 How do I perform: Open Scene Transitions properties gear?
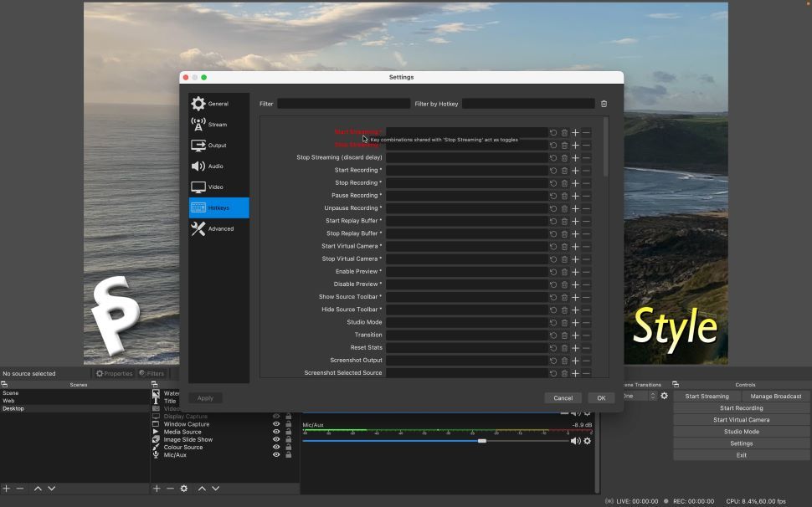point(665,396)
